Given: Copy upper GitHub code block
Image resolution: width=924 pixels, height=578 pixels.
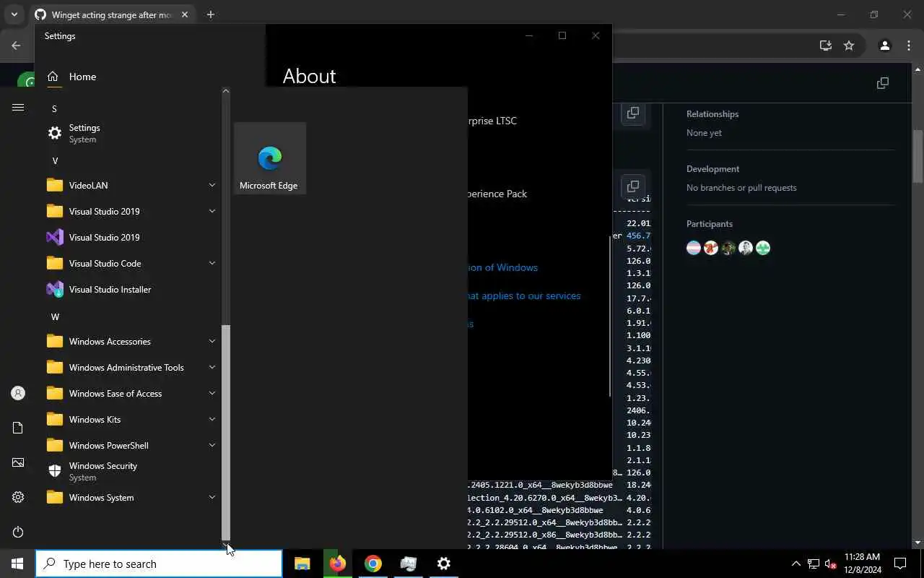Looking at the screenshot, I should pyautogui.click(x=633, y=113).
